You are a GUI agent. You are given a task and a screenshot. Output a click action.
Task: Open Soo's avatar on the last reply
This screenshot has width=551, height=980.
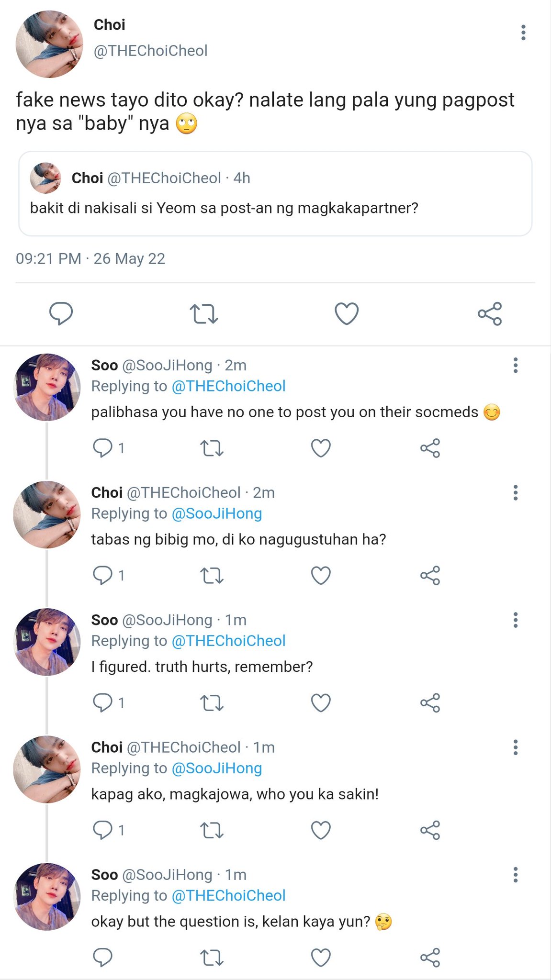(47, 897)
